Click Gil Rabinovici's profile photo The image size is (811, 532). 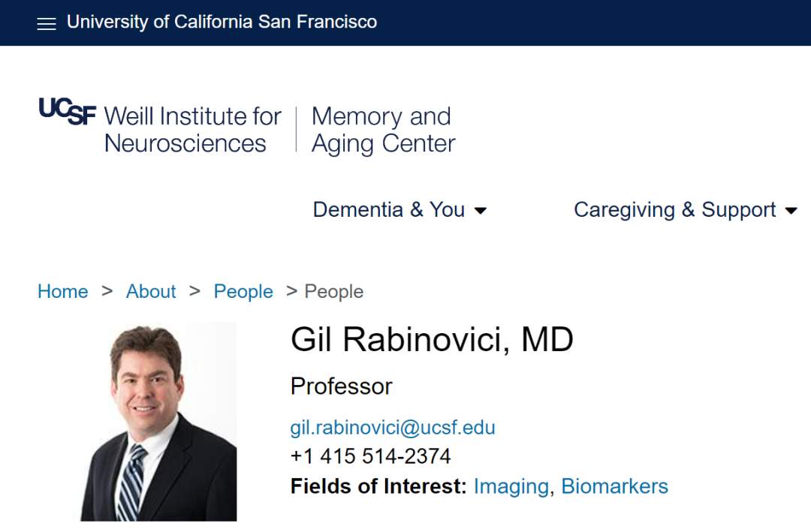point(158,422)
